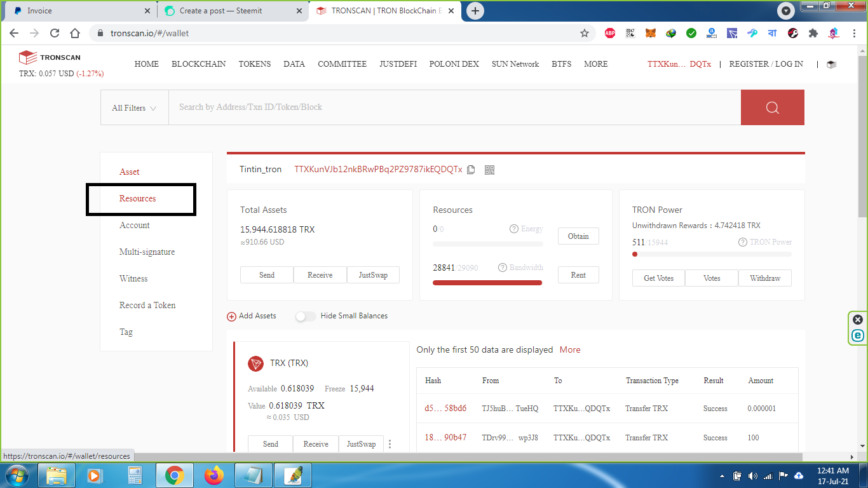Viewport: 868px width, 488px height.
Task: Open the green checkmark extension
Action: click(x=691, y=33)
